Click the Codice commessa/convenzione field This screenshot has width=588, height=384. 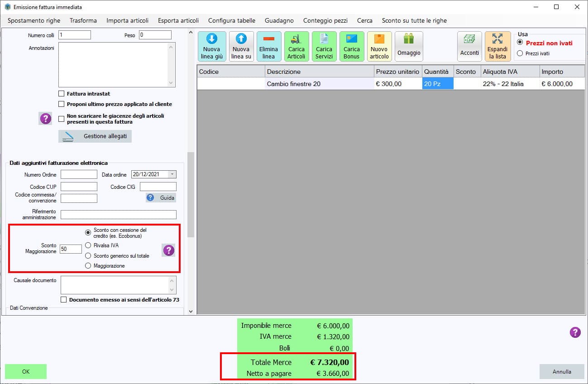(x=79, y=198)
